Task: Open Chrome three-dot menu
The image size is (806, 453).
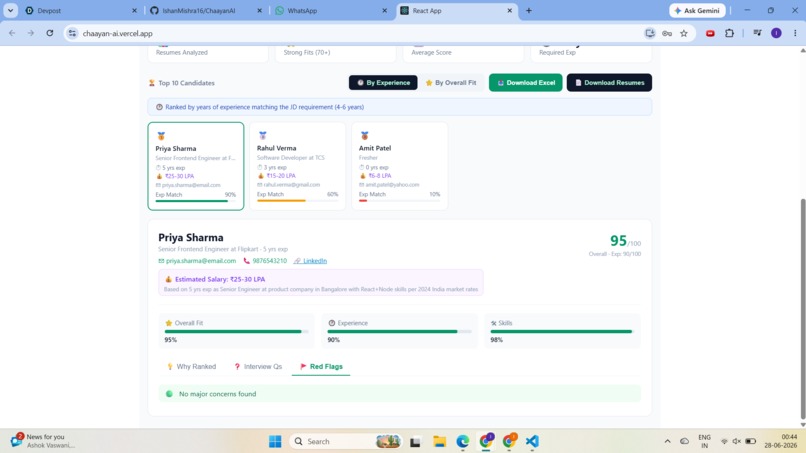Action: pyautogui.click(x=795, y=33)
